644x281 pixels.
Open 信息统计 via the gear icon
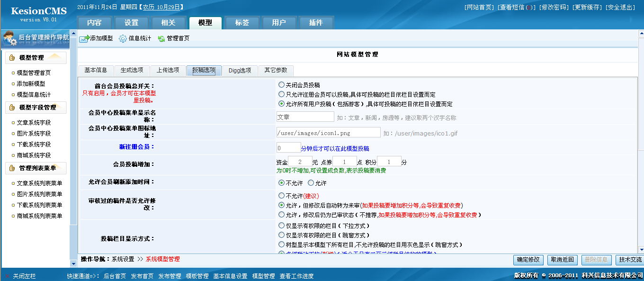tap(123, 39)
